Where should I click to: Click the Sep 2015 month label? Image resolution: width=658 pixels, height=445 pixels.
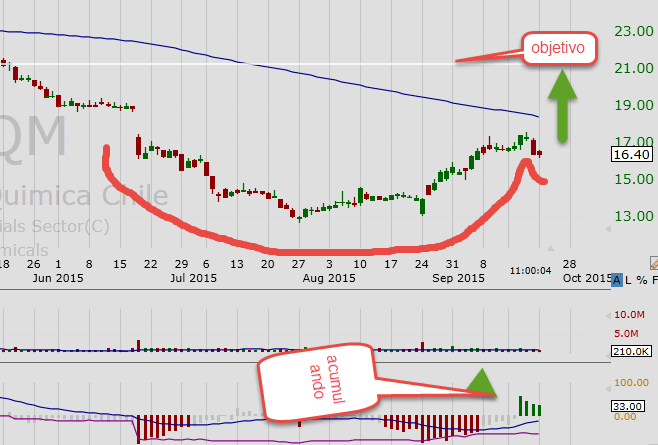pos(458,278)
